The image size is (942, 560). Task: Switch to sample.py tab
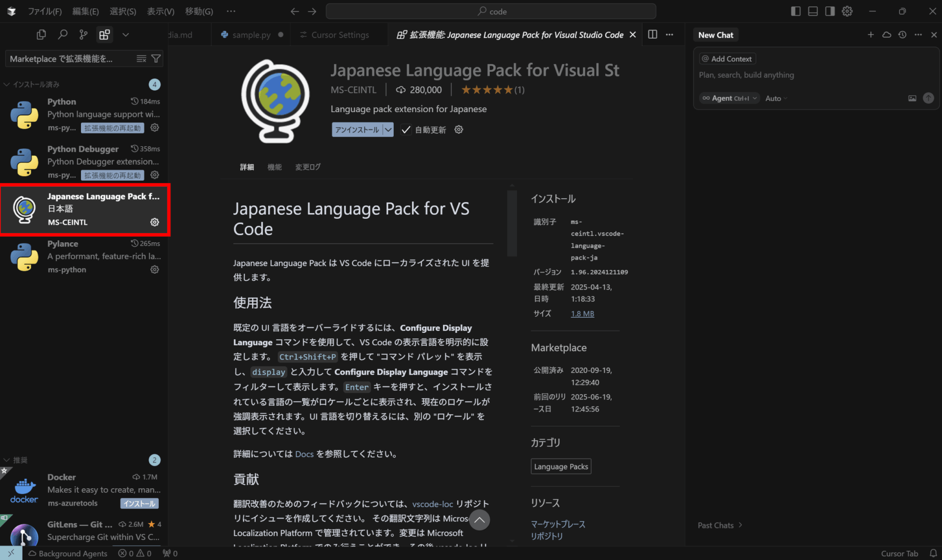251,34
